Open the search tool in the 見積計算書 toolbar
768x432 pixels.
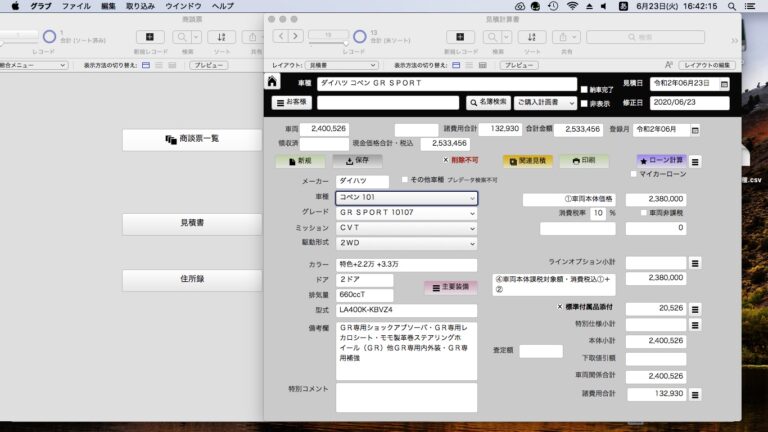click(x=492, y=37)
